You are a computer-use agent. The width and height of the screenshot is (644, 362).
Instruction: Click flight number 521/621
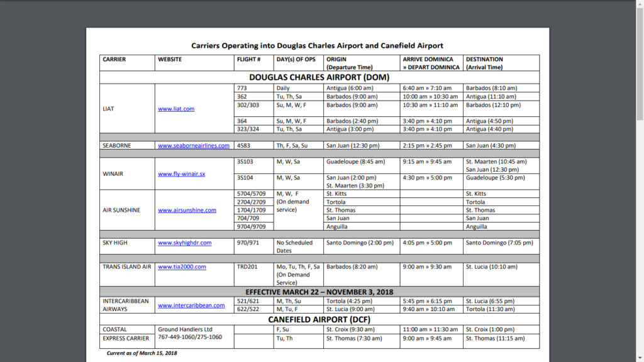click(248, 301)
